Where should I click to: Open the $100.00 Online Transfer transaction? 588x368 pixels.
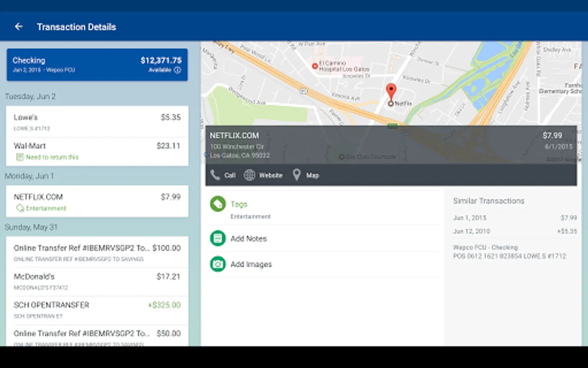(97, 253)
